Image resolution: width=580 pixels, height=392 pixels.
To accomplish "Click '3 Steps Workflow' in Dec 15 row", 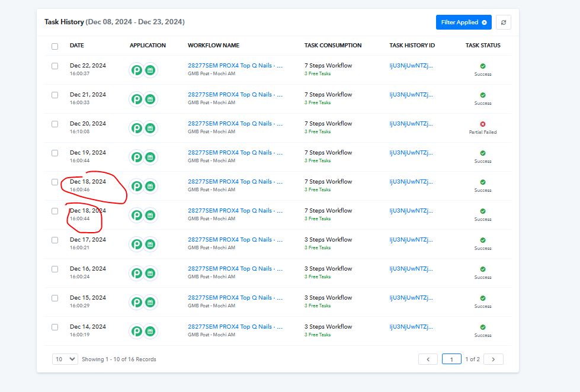I will [x=328, y=298].
